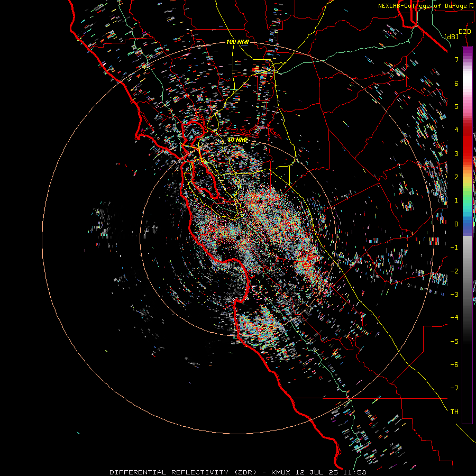476x476 pixels.
Task: Click the -1 value on color scale
Action: pyautogui.click(x=454, y=248)
